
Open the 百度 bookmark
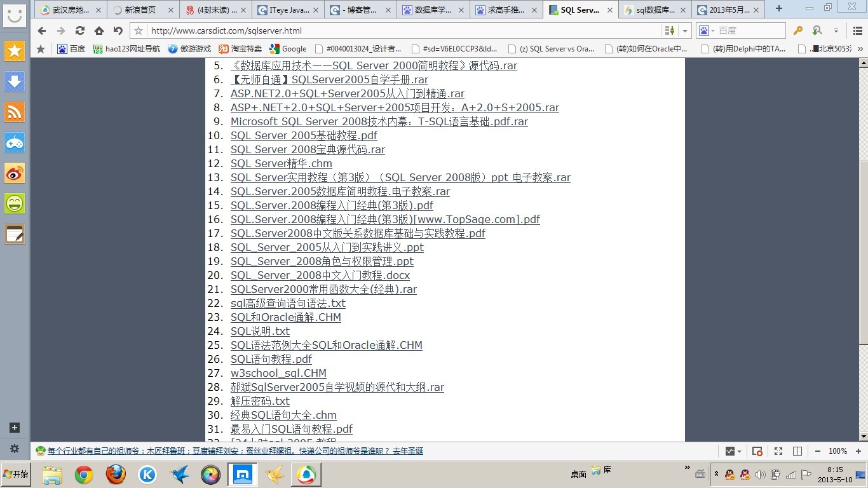71,48
